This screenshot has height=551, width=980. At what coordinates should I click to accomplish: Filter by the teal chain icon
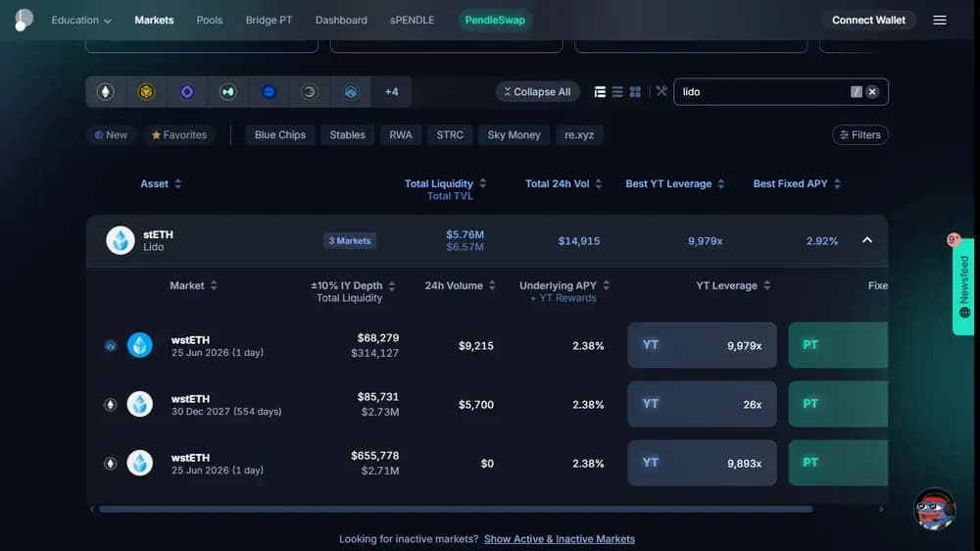pyautogui.click(x=227, y=92)
